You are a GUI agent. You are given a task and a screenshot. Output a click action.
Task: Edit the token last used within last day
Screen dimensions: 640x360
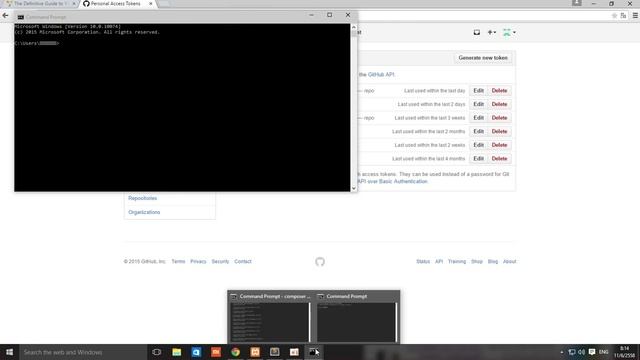tap(478, 91)
